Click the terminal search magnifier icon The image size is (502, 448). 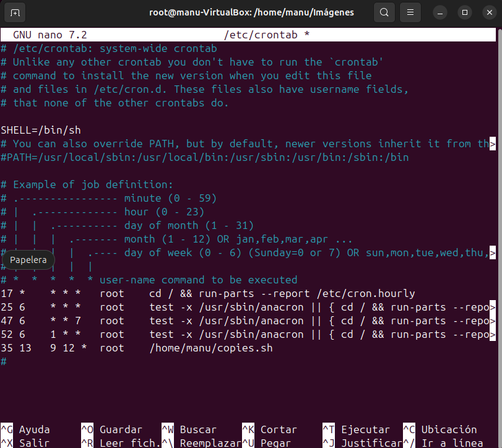coord(384,12)
